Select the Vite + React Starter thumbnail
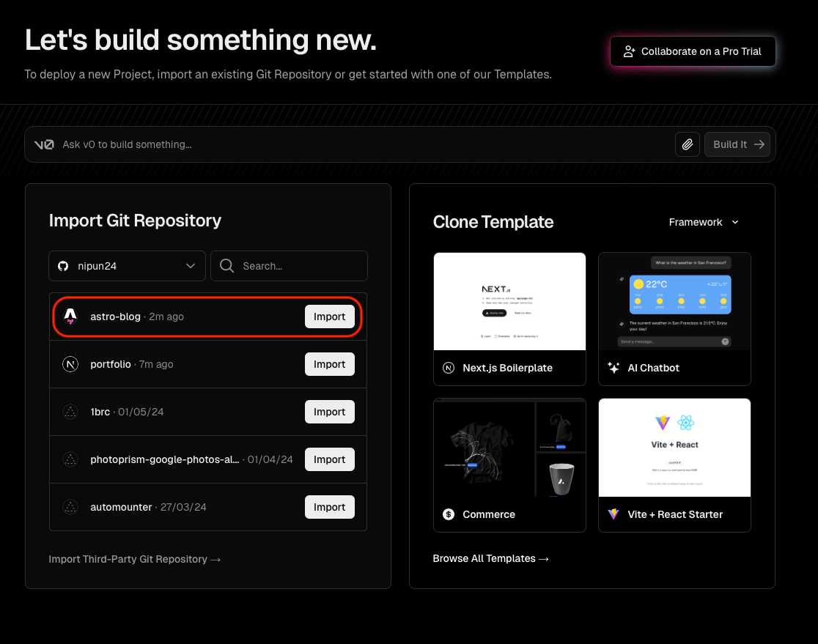This screenshot has width=818, height=644. 674,448
